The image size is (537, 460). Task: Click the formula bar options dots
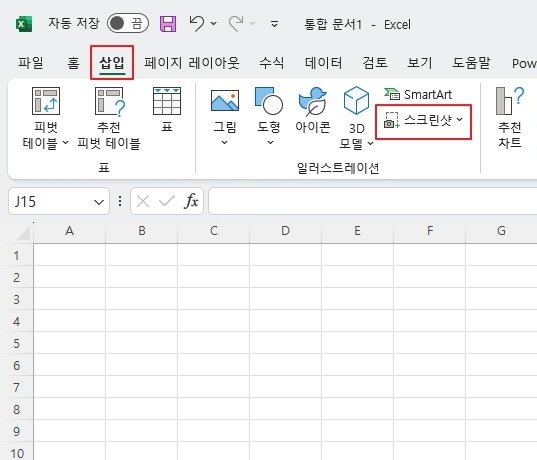pos(120,201)
